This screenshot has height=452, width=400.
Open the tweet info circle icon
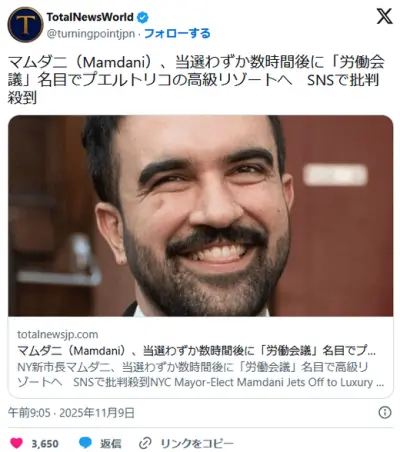coord(385,413)
